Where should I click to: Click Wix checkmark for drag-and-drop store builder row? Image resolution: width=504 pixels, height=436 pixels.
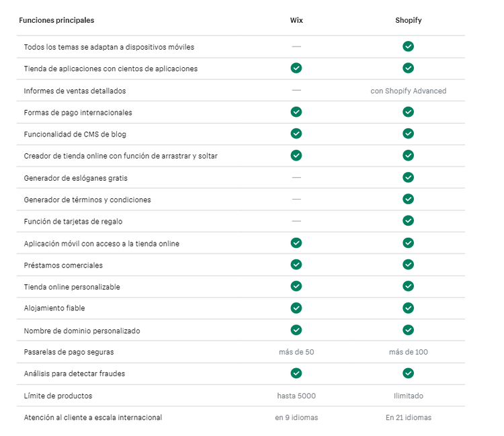(296, 155)
